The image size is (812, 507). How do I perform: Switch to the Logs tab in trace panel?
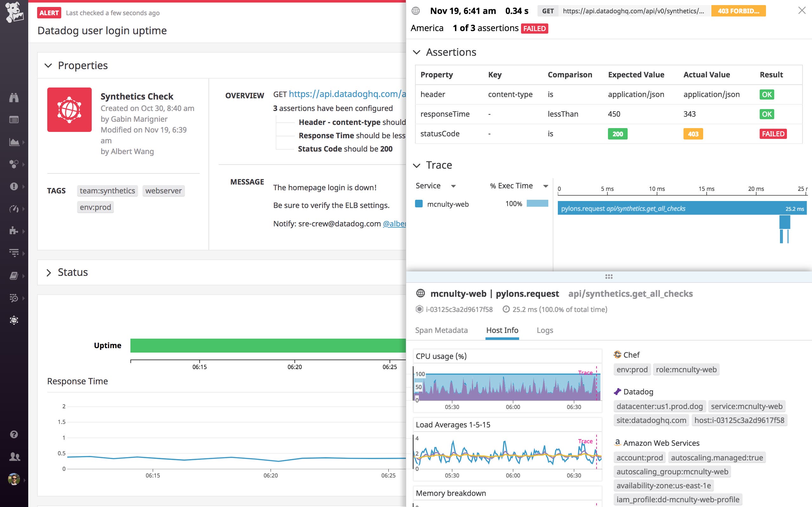[x=544, y=330]
